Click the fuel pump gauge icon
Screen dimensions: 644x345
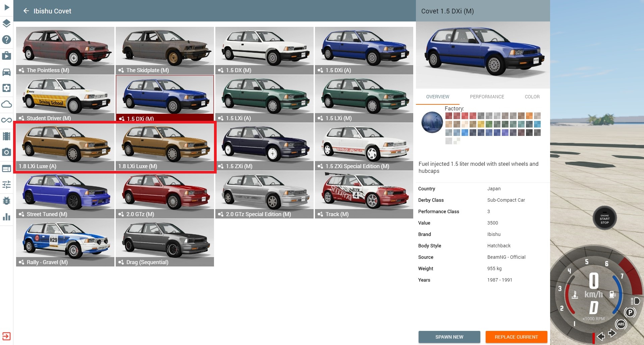click(612, 294)
